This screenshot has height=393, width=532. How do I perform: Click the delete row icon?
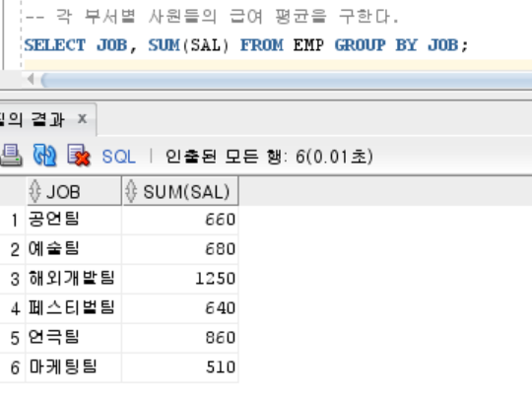(79, 156)
